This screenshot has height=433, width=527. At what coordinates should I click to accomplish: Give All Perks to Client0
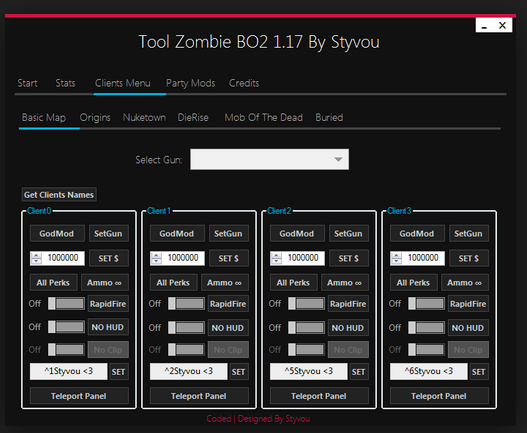[x=53, y=282]
